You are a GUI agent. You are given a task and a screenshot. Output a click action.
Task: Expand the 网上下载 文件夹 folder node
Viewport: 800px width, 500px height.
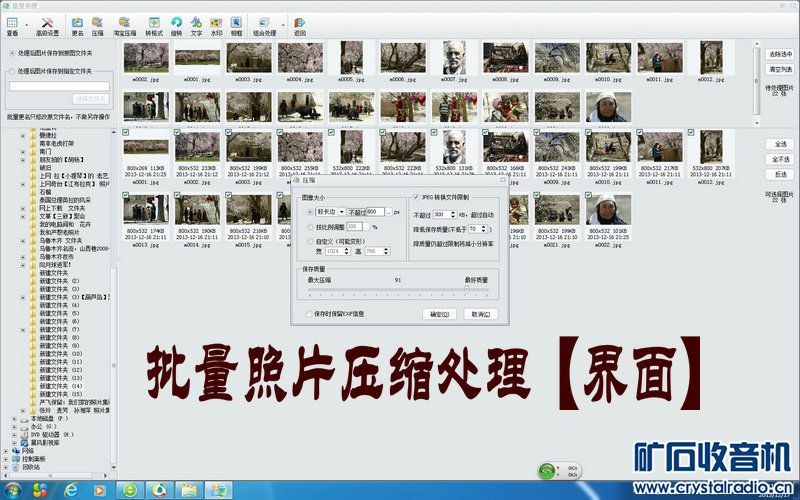pyautogui.click(x=23, y=208)
